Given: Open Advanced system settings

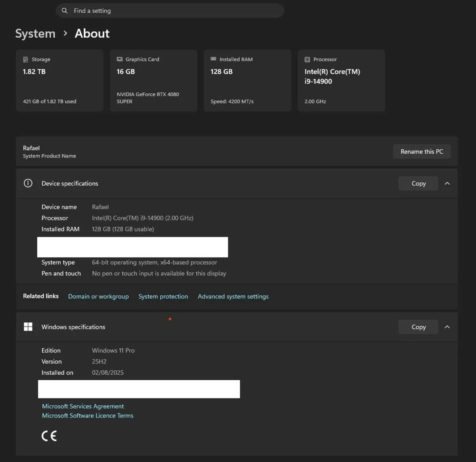Looking at the screenshot, I should 233,296.
